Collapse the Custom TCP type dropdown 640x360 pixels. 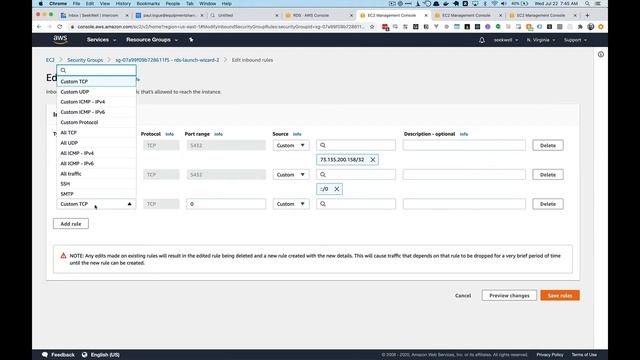pyautogui.click(x=96, y=204)
